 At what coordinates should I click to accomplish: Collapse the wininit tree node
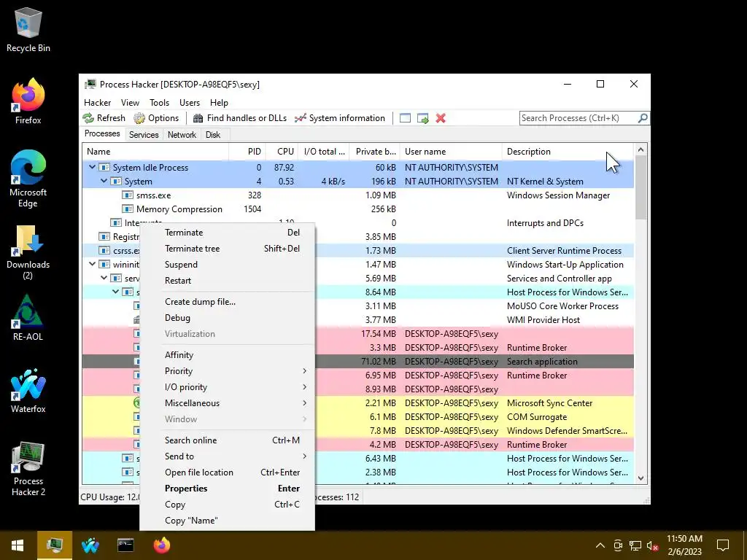[92, 264]
